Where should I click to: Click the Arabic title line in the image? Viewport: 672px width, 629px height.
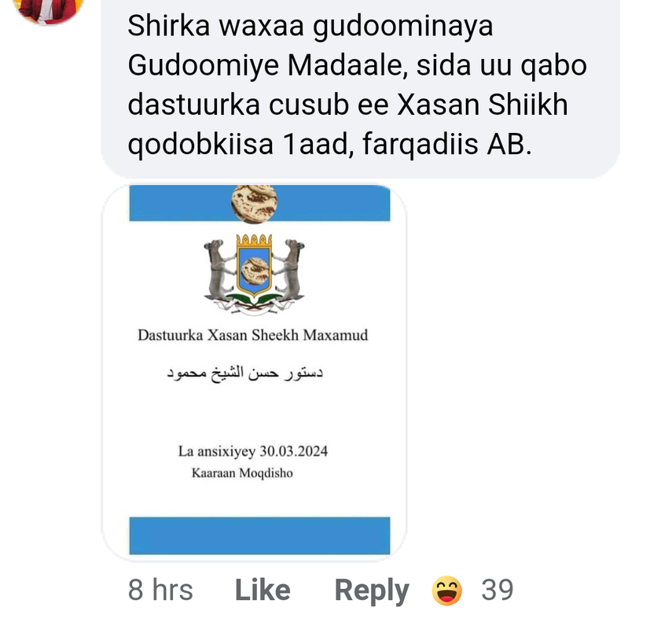tap(244, 373)
